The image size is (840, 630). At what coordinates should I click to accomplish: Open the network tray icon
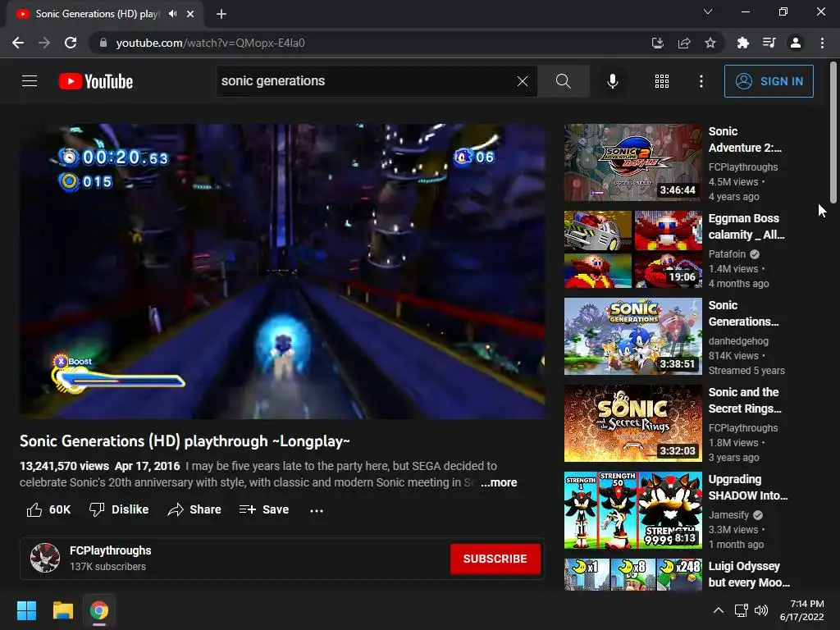point(741,610)
